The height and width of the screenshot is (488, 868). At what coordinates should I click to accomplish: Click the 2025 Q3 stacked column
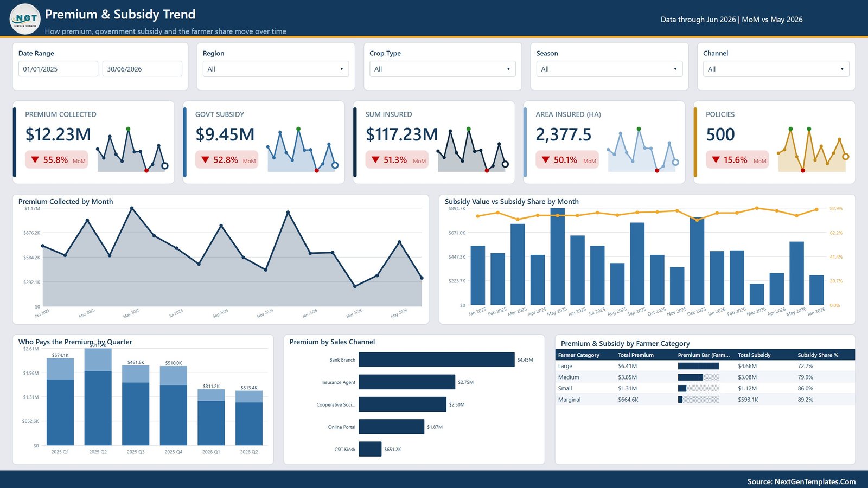[x=136, y=406]
